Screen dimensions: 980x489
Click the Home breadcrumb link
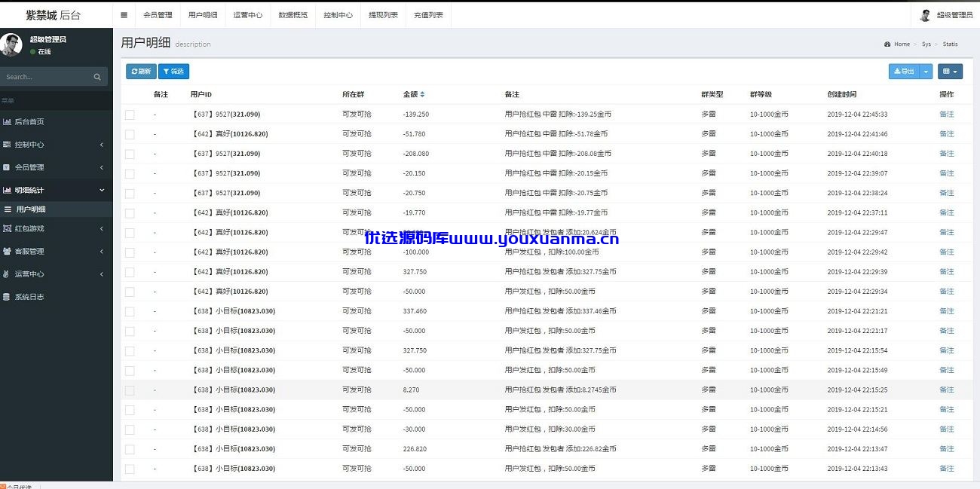pyautogui.click(x=902, y=44)
